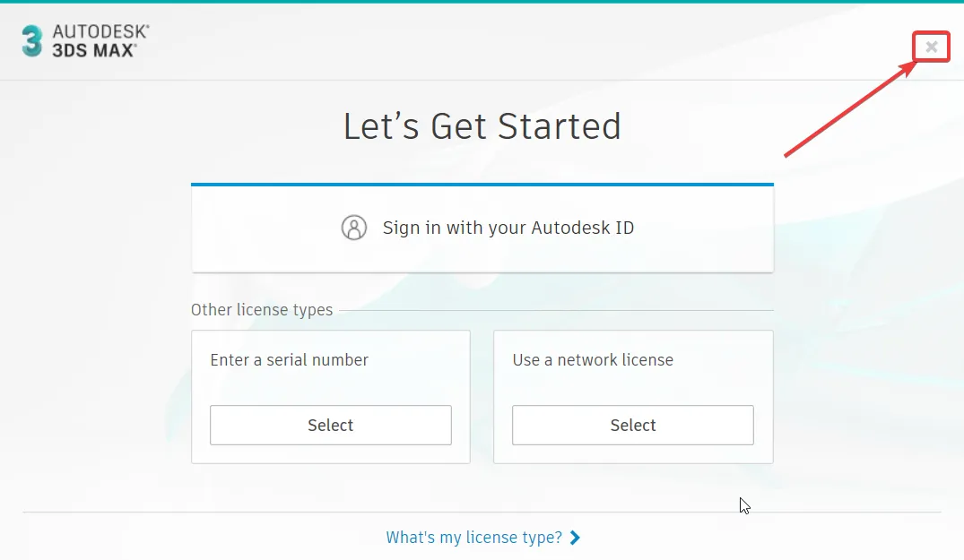Viewport: 964px width, 560px height.
Task: Click the horizontal separator above the license link
Action: (x=482, y=512)
